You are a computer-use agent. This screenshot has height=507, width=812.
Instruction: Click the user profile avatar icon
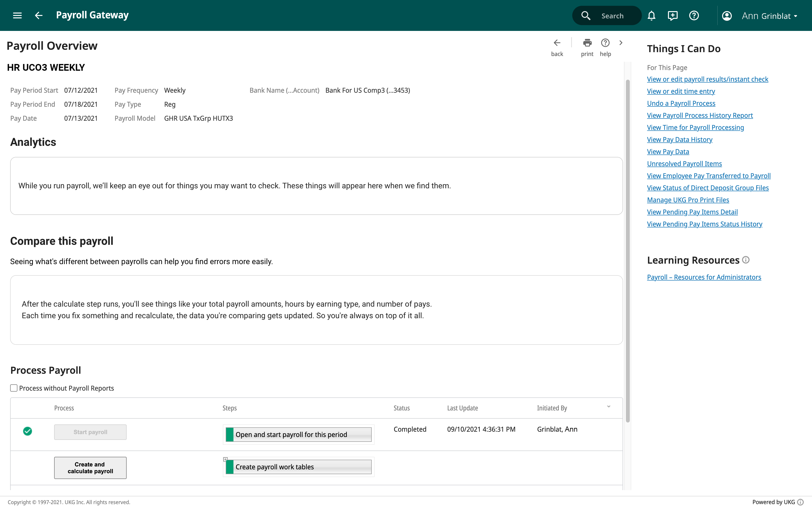click(x=727, y=15)
